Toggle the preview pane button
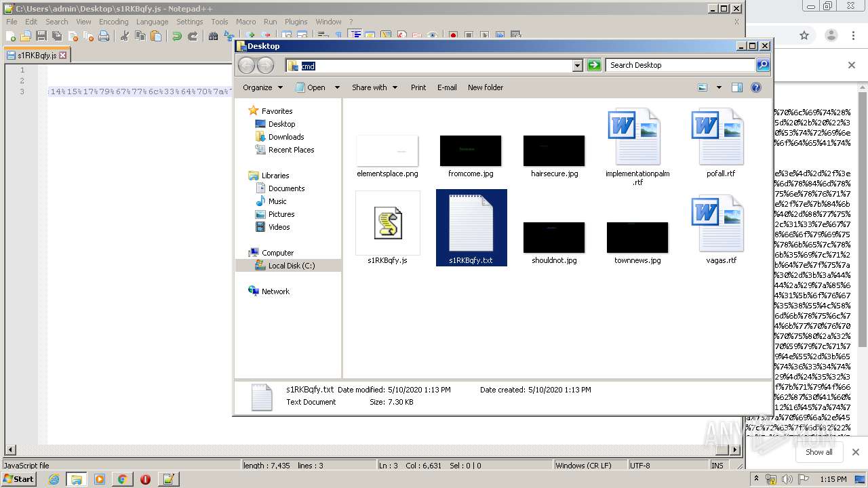Screen dimensions: 868x488 (737, 87)
